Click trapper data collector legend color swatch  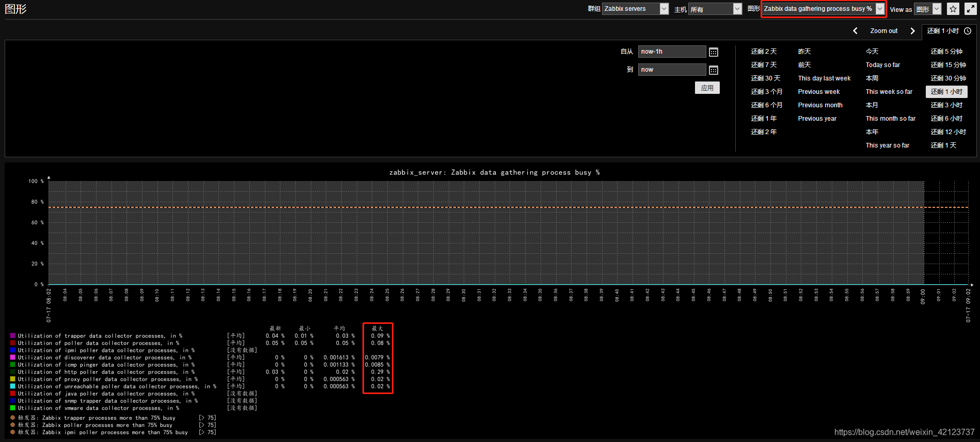tap(12, 336)
